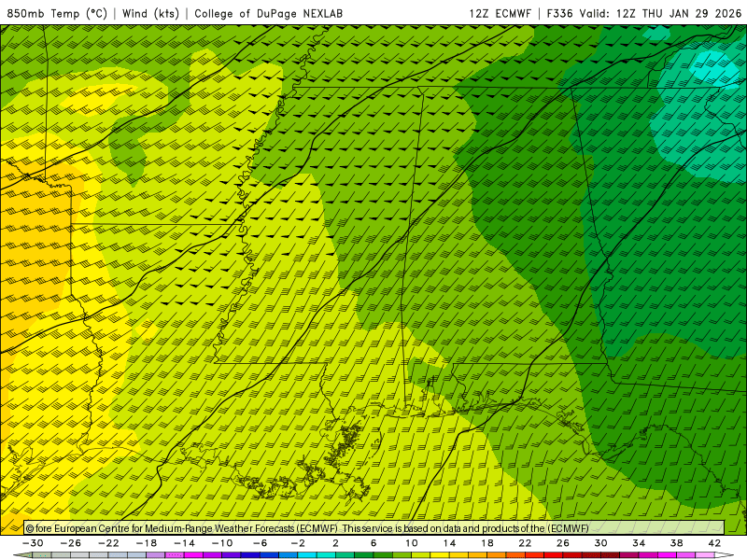Click the 'F336' forecast hour label

pos(559,13)
